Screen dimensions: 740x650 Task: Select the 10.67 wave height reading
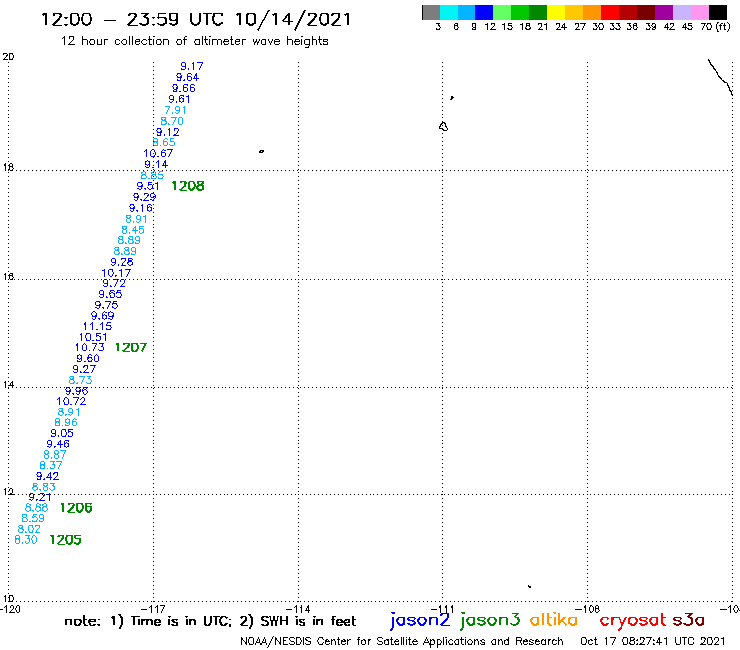[158, 153]
